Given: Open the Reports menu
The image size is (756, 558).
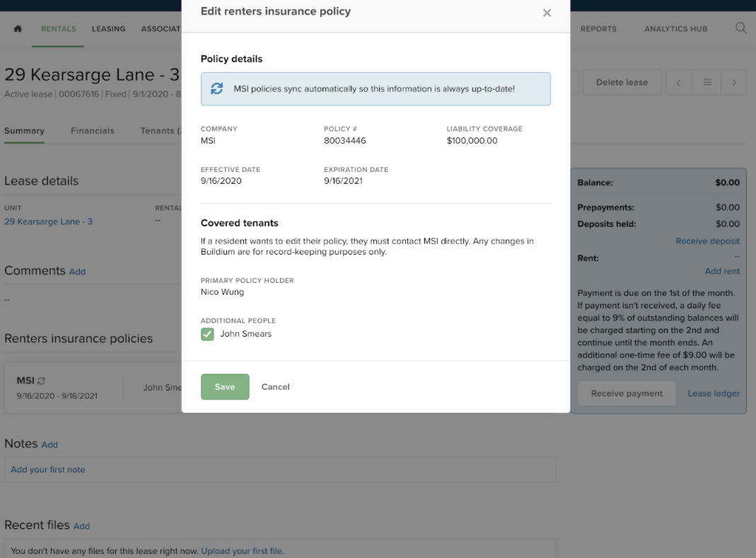Looking at the screenshot, I should tap(598, 29).
